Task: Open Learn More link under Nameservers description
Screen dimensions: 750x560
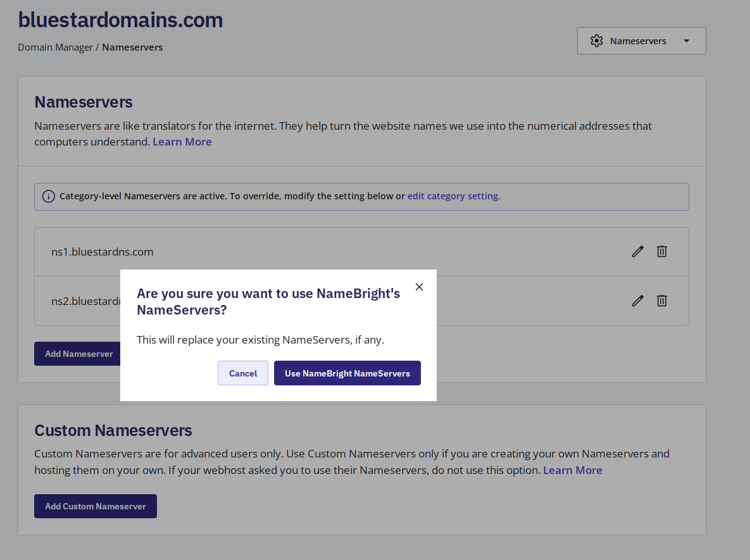Action: pyautogui.click(x=182, y=142)
